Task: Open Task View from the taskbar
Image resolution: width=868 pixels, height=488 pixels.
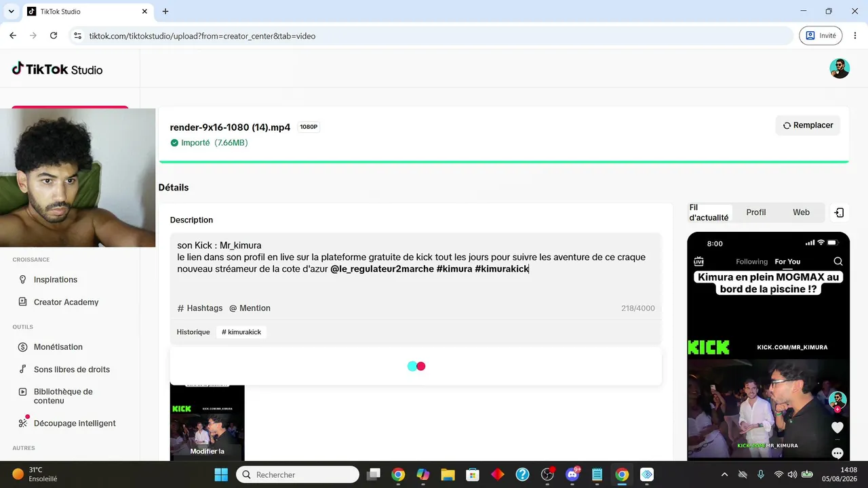Action: coord(374,474)
